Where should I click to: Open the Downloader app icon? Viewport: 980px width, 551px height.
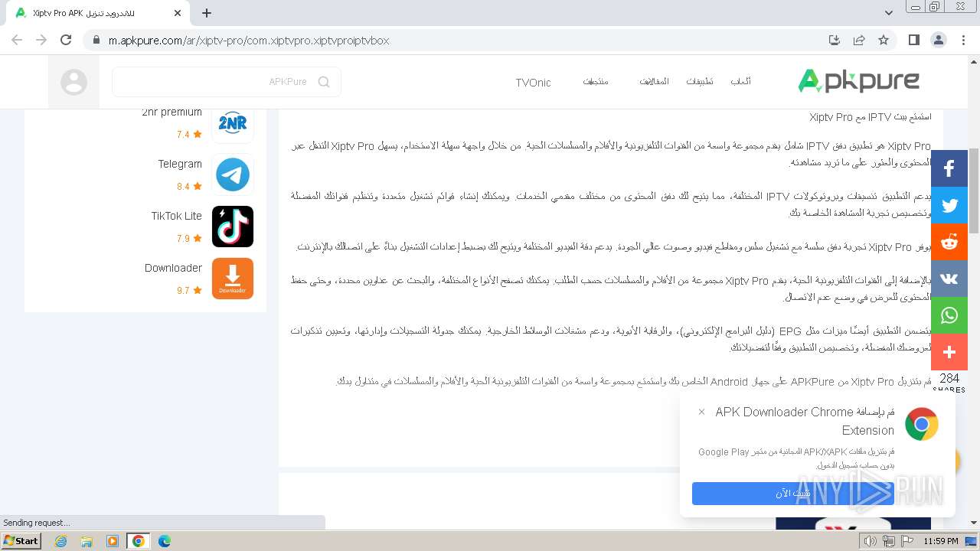(233, 279)
